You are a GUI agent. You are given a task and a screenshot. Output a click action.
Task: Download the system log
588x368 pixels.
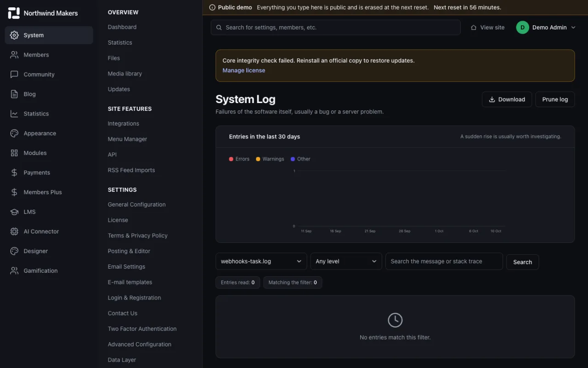point(507,99)
